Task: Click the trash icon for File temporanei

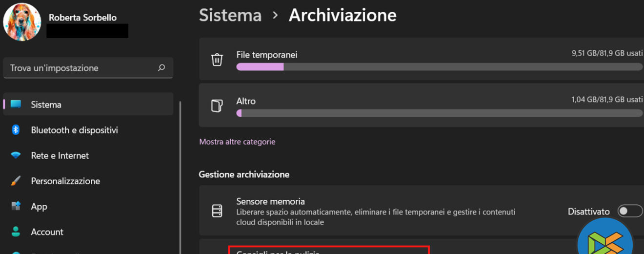Action: pos(217,60)
